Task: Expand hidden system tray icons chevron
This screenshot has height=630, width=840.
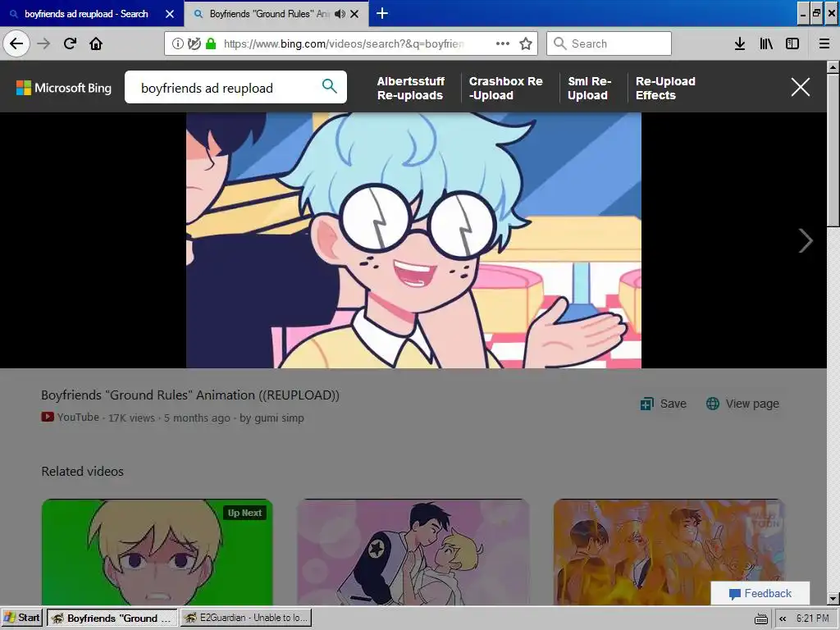Action: pyautogui.click(x=783, y=619)
